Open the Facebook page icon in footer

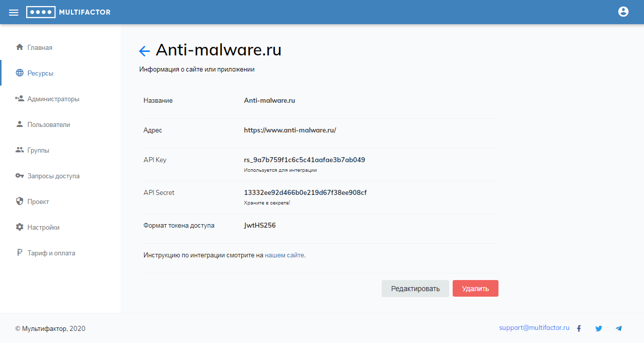579,328
